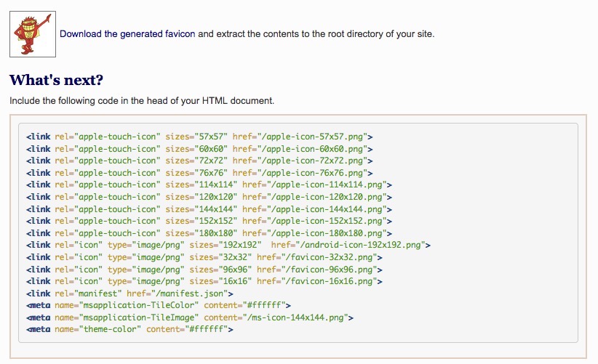Click the apple-icon-152x152.png code line

tap(210, 221)
